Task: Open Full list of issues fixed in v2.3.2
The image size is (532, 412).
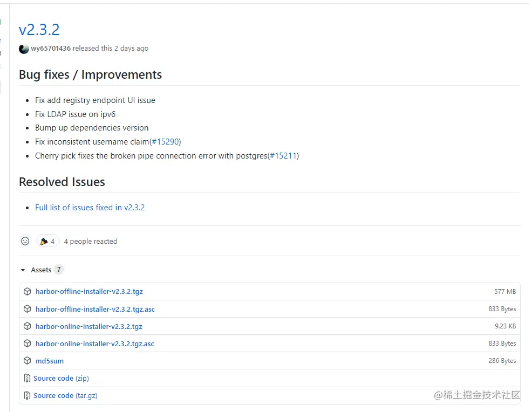Action: (x=90, y=208)
